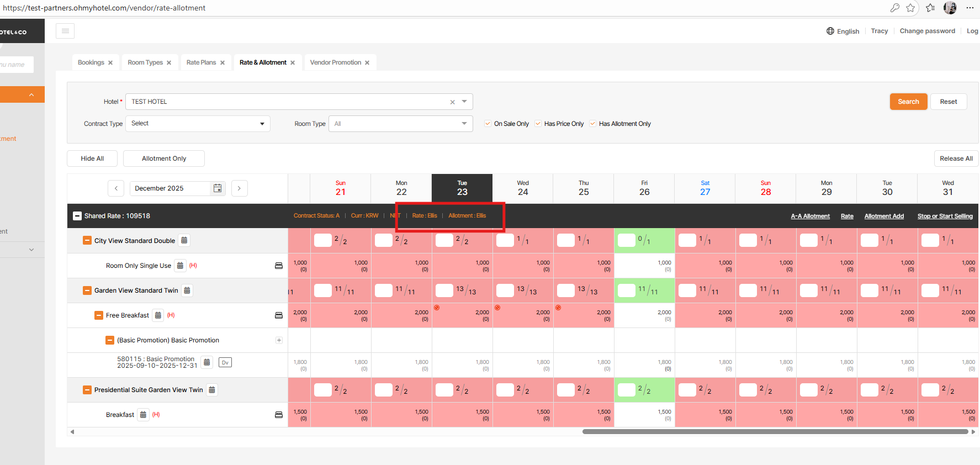Open the A-A Allotment link
Image resolution: width=980 pixels, height=465 pixels.
tap(810, 216)
